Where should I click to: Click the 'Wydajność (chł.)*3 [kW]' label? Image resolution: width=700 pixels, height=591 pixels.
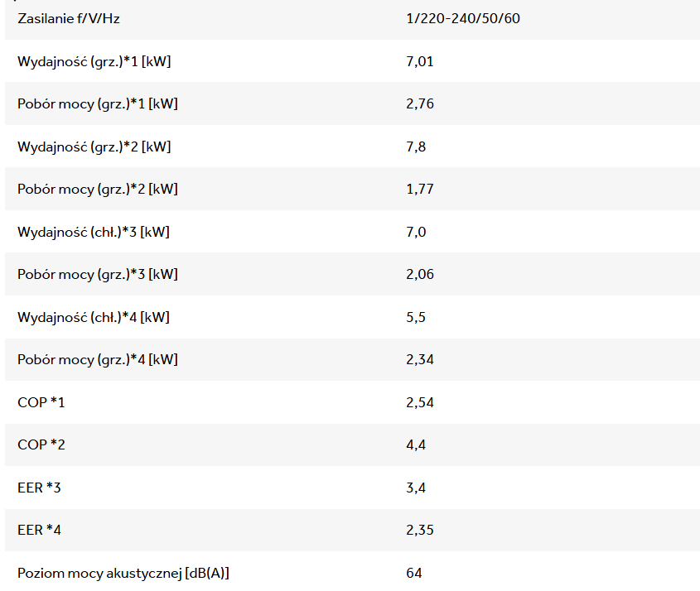click(94, 232)
